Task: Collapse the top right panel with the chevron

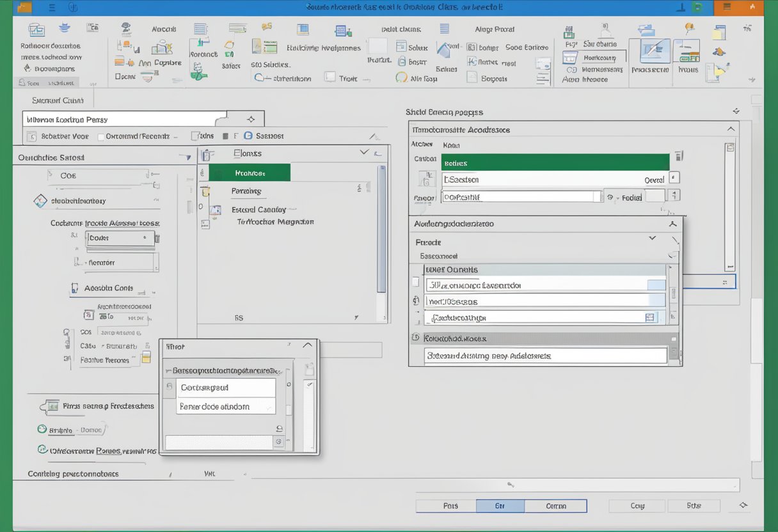Action: 731,128
